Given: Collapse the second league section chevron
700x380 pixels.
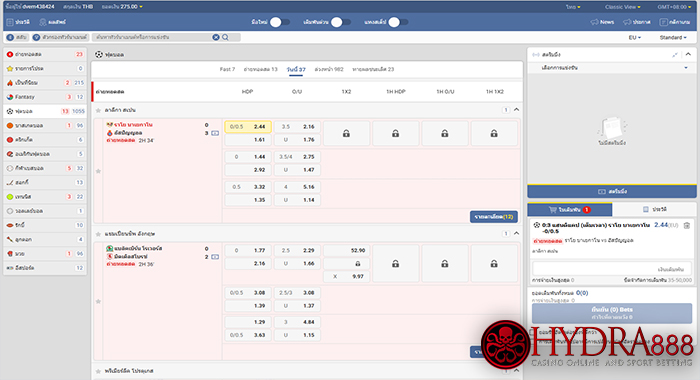Looking at the screenshot, I should (x=517, y=234).
